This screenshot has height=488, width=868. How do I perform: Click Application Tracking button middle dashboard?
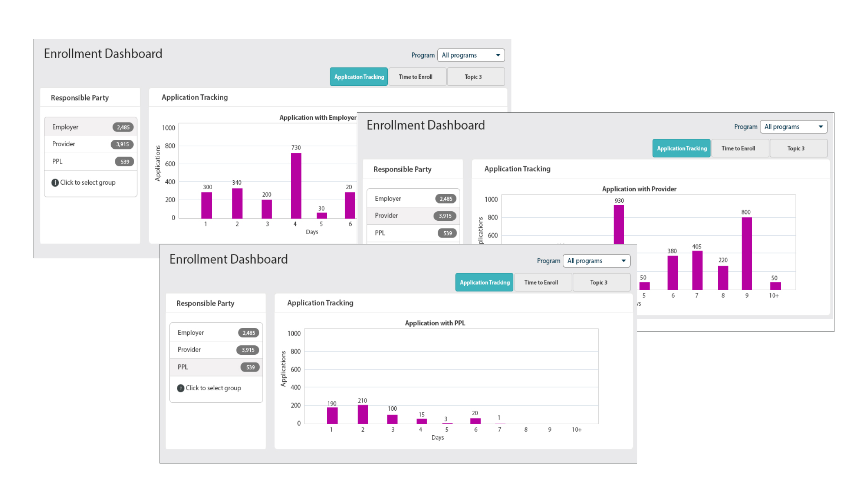681,148
